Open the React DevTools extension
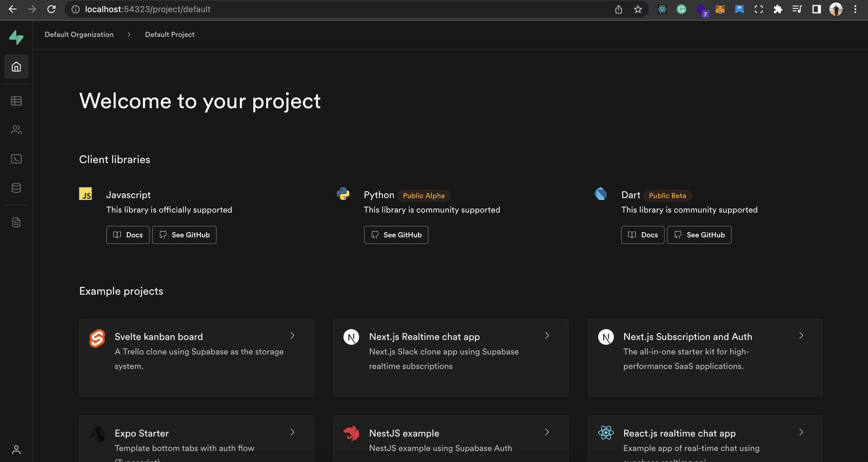Image resolution: width=868 pixels, height=462 pixels. (x=662, y=9)
